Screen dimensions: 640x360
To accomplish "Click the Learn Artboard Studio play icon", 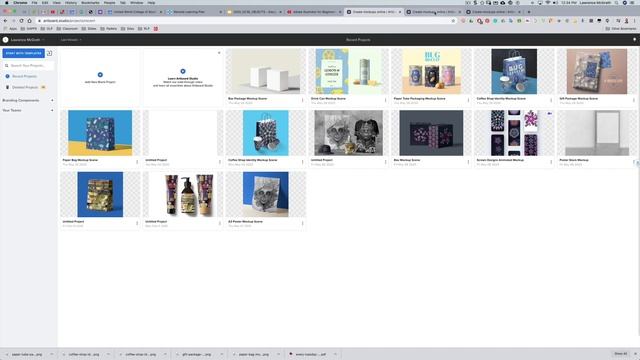I will click(183, 71).
